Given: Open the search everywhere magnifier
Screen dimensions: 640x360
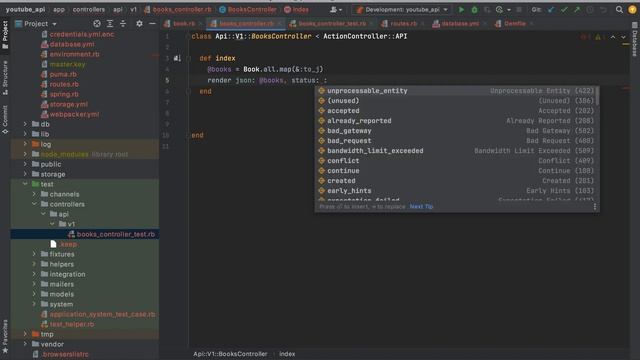Looking at the screenshot, I should point(619,9).
